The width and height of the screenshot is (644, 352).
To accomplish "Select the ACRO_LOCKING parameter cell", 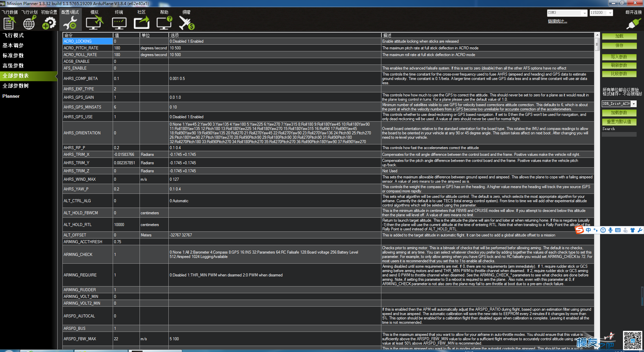I will (88, 41).
